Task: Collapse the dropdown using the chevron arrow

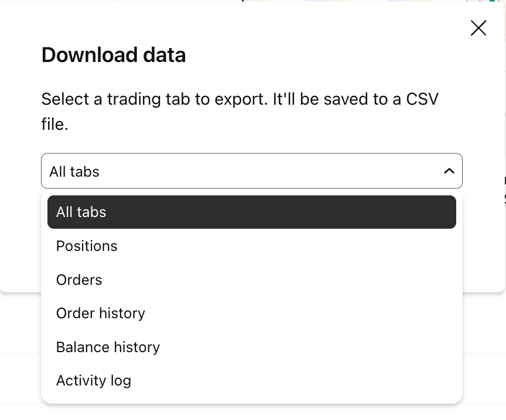Action: pos(449,171)
